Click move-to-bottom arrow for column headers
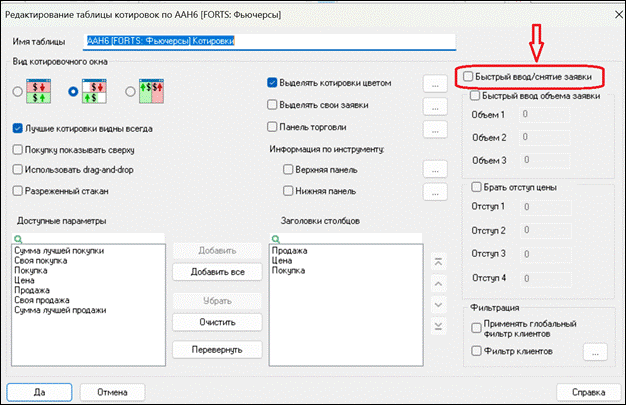Screen dimensions: 626x405 coord(436,326)
